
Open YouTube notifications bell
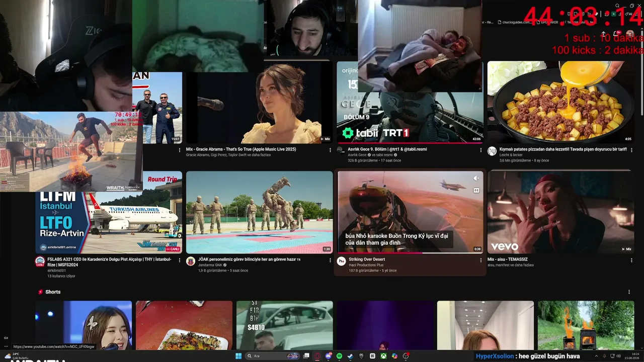617,34
